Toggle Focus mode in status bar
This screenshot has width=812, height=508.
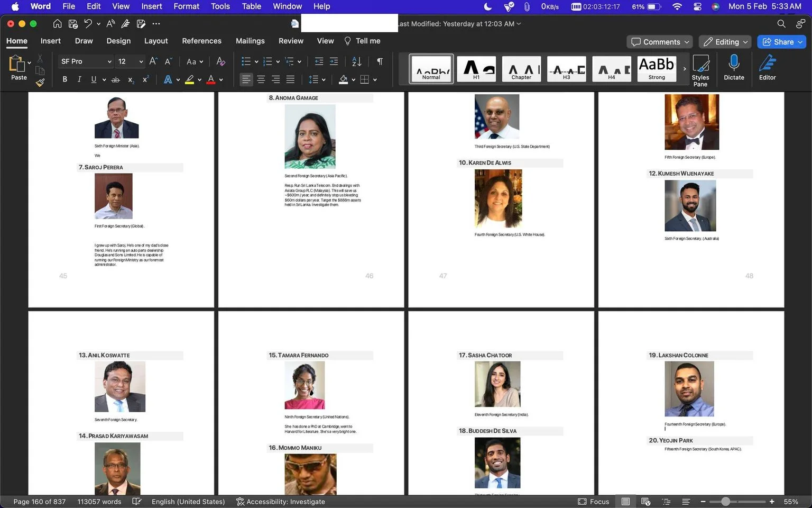[593, 502]
